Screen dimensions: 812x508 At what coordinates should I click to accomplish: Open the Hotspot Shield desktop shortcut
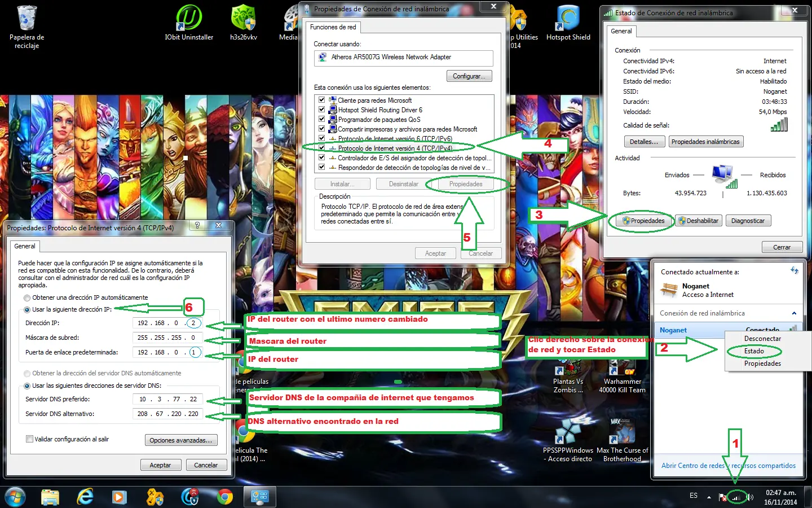pos(568,23)
